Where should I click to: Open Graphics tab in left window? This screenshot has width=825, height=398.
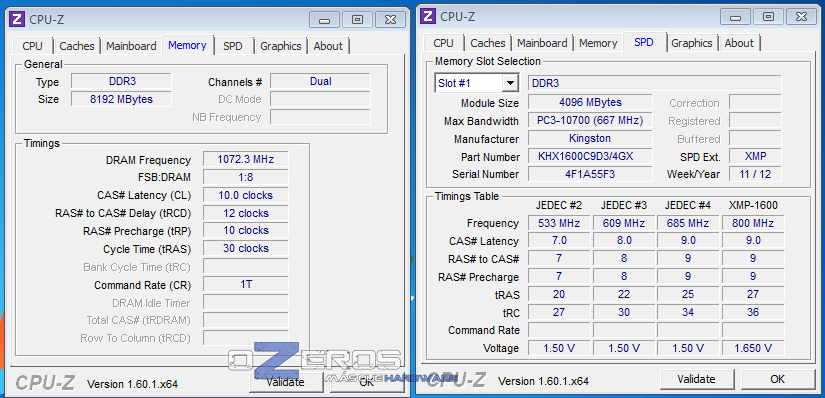(280, 46)
